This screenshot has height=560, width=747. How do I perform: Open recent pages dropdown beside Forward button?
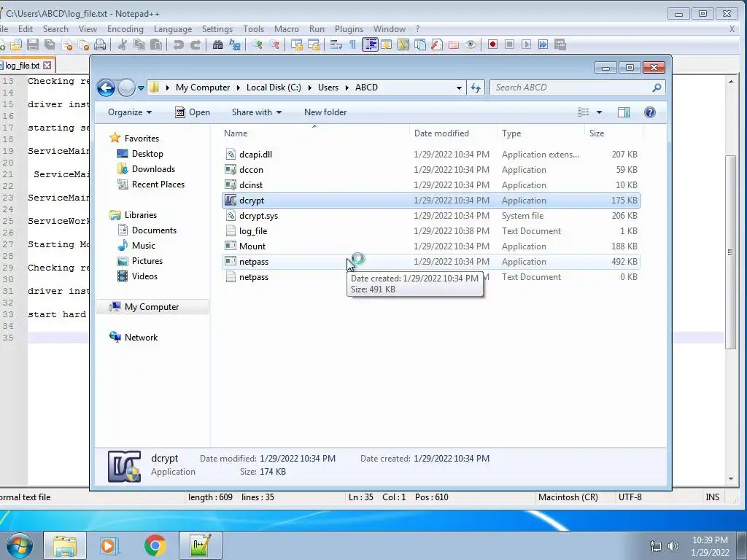pos(141,88)
